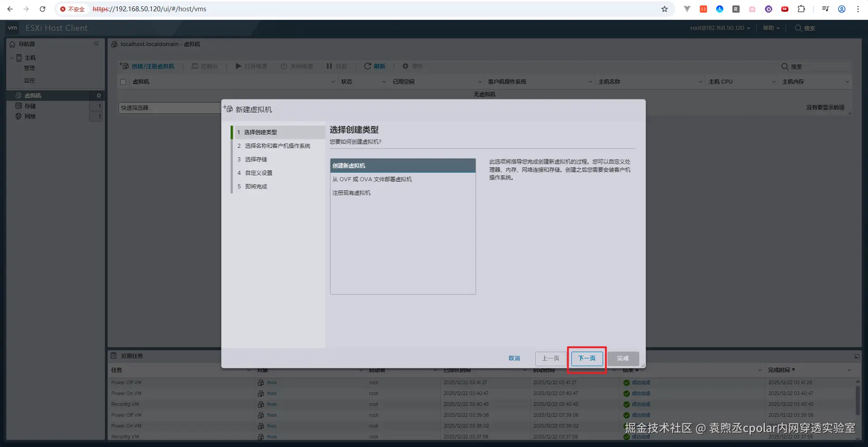Tick the select-all virtual machines checkbox
This screenshot has width=868, height=447.
click(123, 82)
